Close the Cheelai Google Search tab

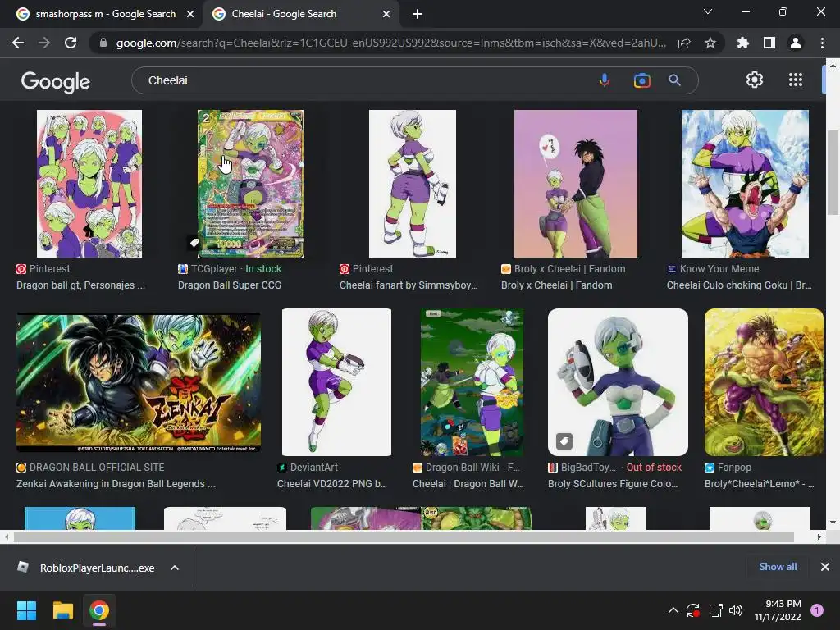click(x=386, y=14)
